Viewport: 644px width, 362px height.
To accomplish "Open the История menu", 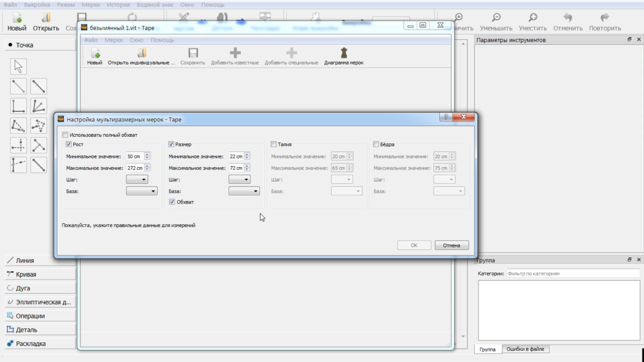I will click(118, 5).
